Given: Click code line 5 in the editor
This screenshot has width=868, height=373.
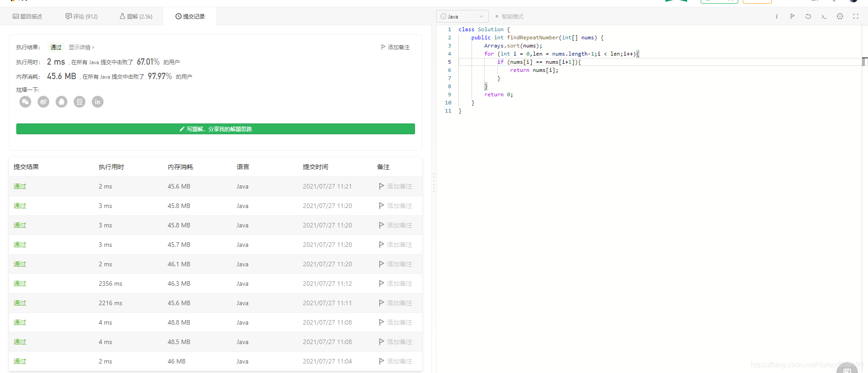Looking at the screenshot, I should (660, 62).
